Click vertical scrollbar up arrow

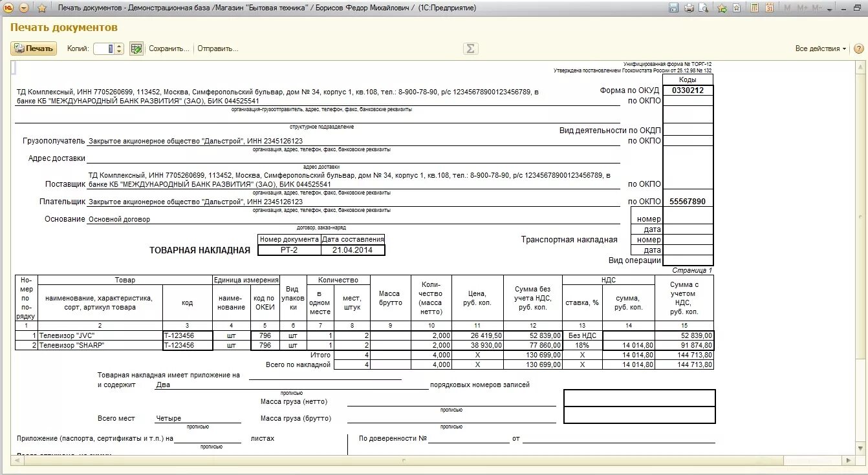pos(861,66)
